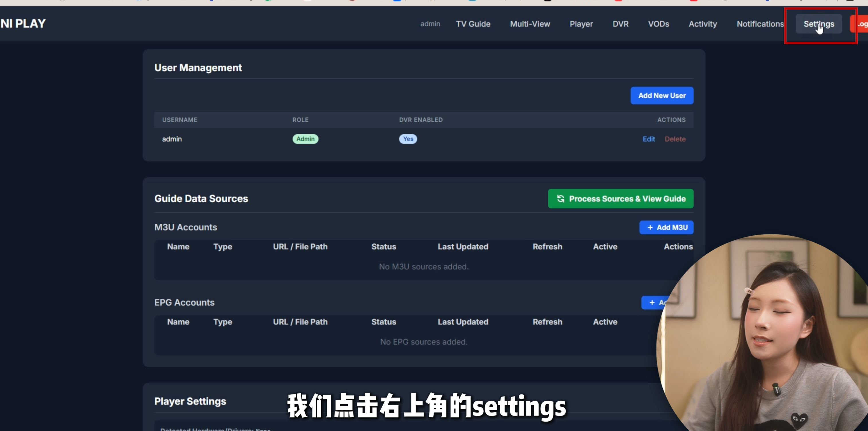This screenshot has width=868, height=431.
Task: Click the plus icon on Add M3U
Action: (650, 227)
